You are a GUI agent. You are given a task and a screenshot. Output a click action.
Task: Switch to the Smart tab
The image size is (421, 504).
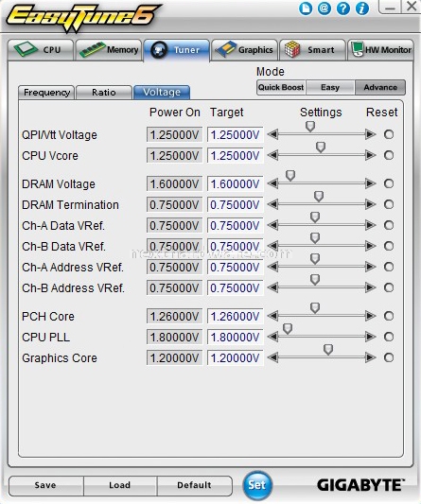[312, 50]
